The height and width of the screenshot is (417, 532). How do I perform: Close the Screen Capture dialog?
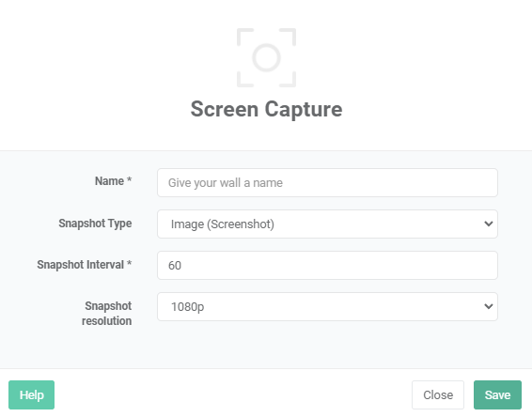438,394
